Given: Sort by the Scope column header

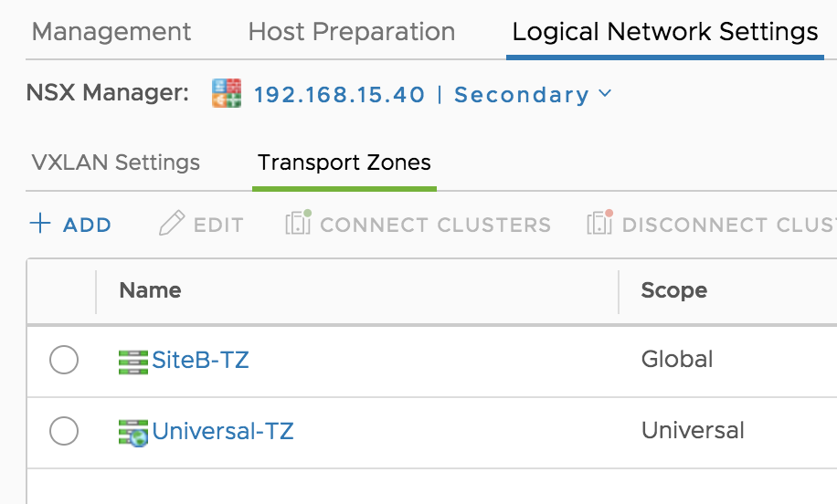Looking at the screenshot, I should 673,290.
